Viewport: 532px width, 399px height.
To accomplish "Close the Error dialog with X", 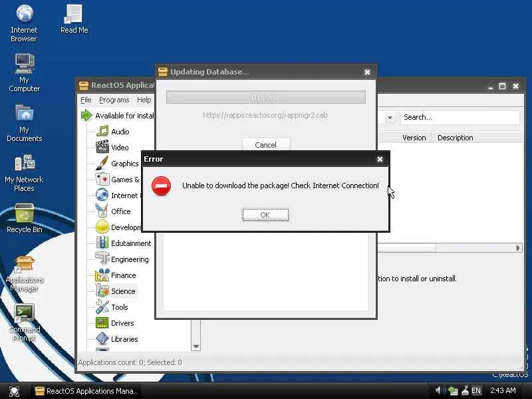I will pos(380,159).
